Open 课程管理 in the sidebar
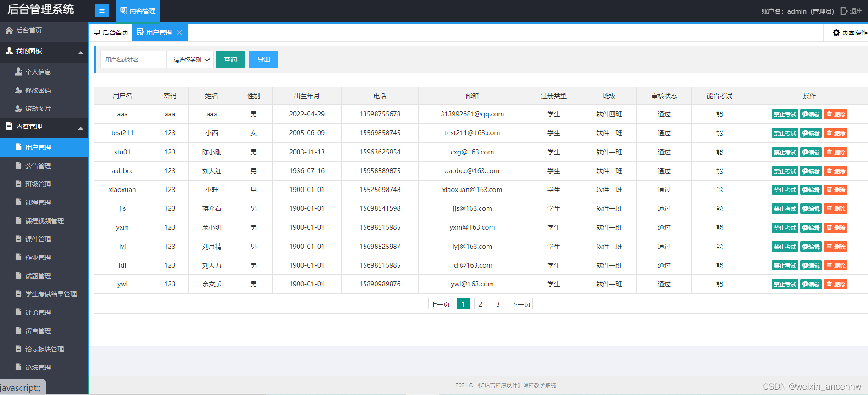The image size is (868, 395). [44, 203]
